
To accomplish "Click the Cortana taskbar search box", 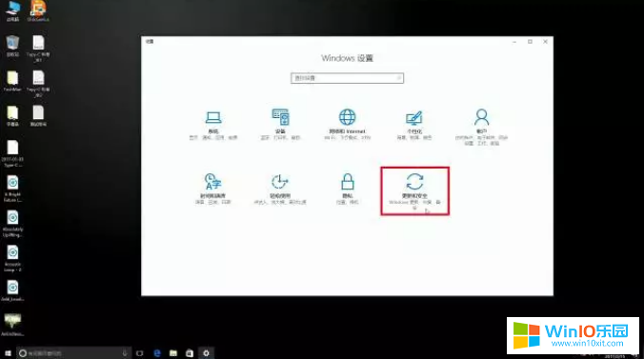I will click(74, 353).
